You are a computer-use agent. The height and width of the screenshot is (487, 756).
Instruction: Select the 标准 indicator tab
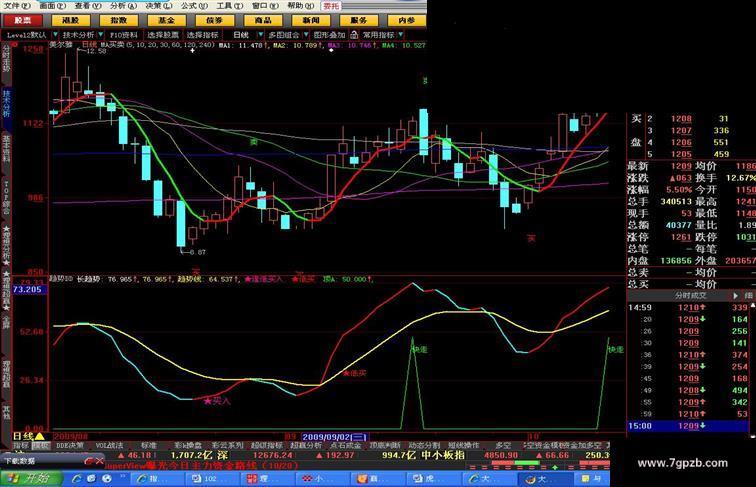tap(148, 446)
